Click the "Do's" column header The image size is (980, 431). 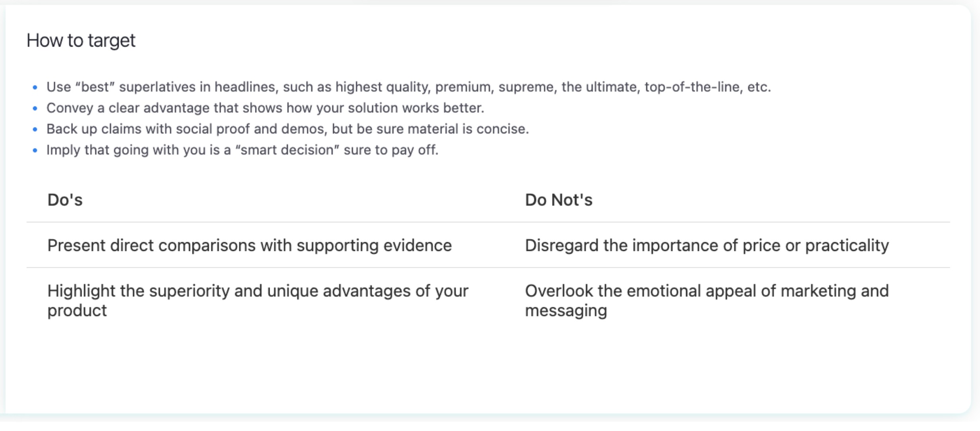65,200
